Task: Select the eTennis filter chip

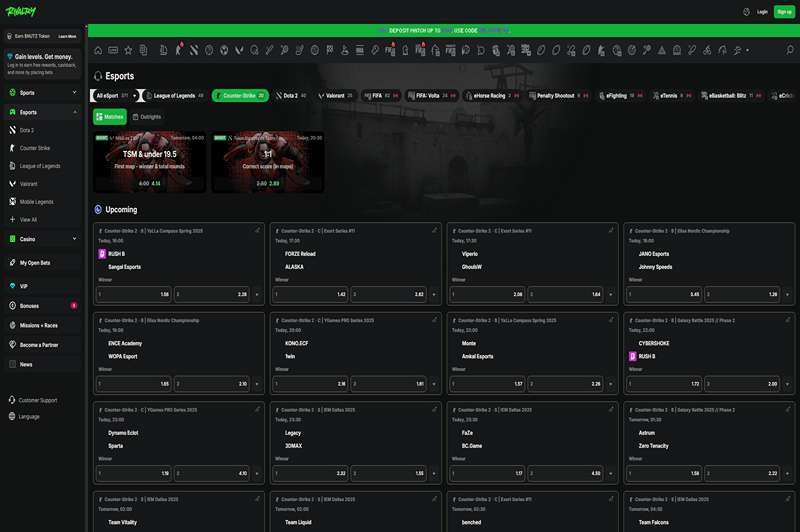Action: pyautogui.click(x=672, y=95)
